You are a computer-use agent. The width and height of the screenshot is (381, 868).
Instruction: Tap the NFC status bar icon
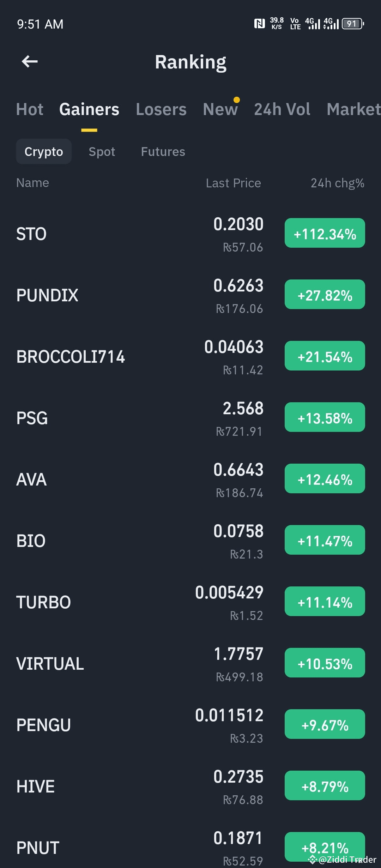coord(260,24)
